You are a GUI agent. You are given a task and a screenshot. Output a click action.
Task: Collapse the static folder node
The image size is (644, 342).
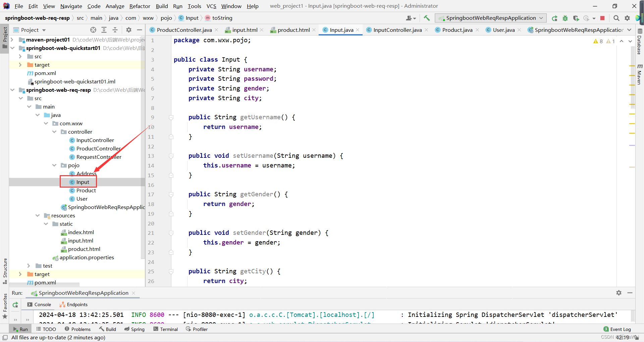click(46, 224)
